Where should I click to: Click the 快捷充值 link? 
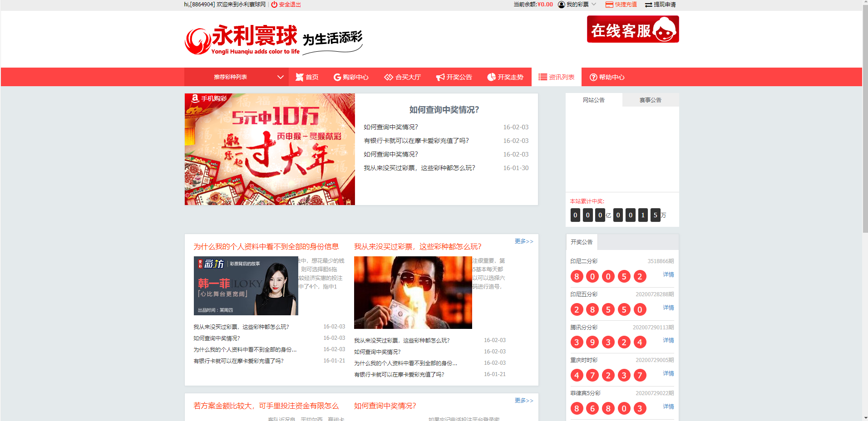[626, 5]
